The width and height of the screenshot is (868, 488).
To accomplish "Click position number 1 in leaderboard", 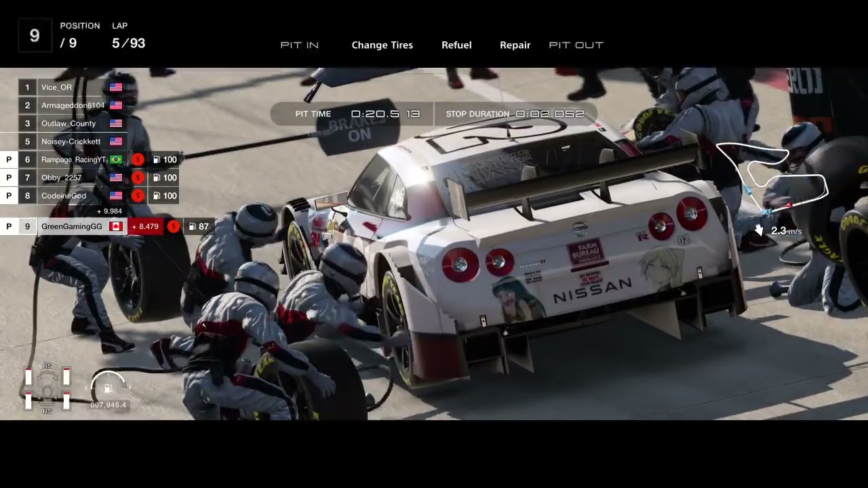I will [x=27, y=87].
